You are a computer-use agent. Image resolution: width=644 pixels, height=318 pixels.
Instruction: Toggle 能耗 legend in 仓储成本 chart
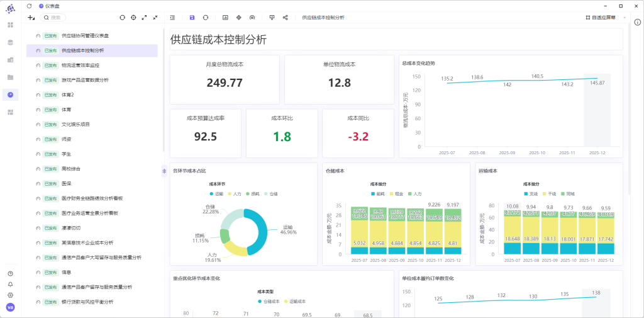pos(379,193)
